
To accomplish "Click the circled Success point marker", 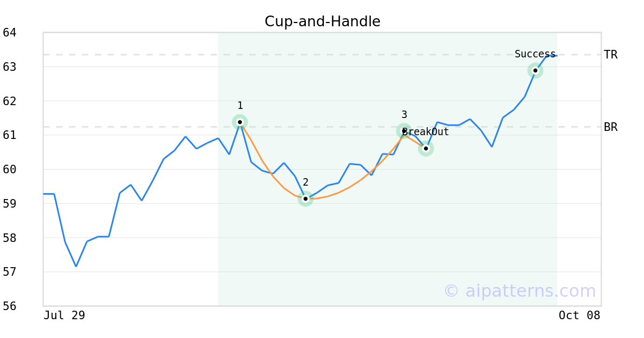I will click(x=535, y=70).
